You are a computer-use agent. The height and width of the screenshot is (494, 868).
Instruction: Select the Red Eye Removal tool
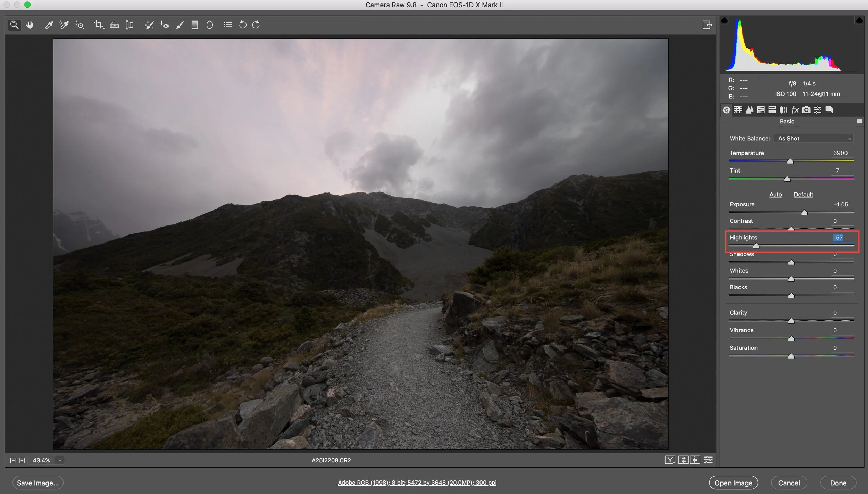click(x=164, y=25)
